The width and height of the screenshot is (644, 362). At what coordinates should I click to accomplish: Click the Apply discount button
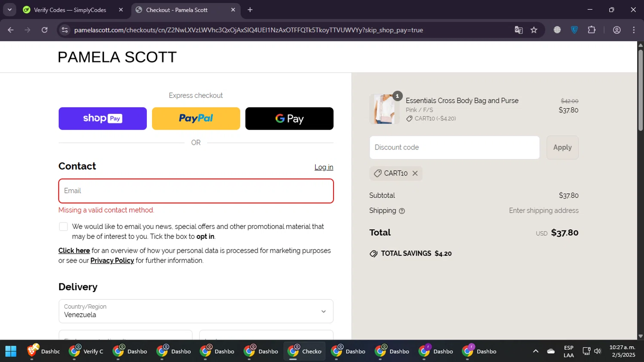point(562,148)
